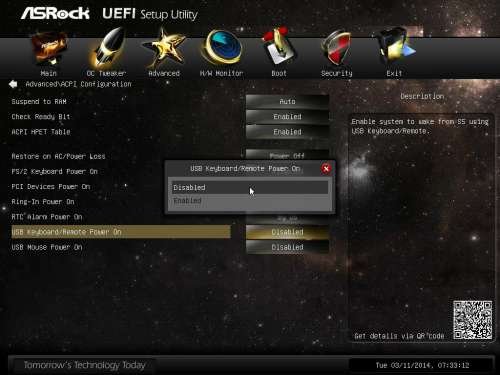Open the ACPI HPET Table Enabled dropdown
This screenshot has width=500, height=375.
(287, 132)
